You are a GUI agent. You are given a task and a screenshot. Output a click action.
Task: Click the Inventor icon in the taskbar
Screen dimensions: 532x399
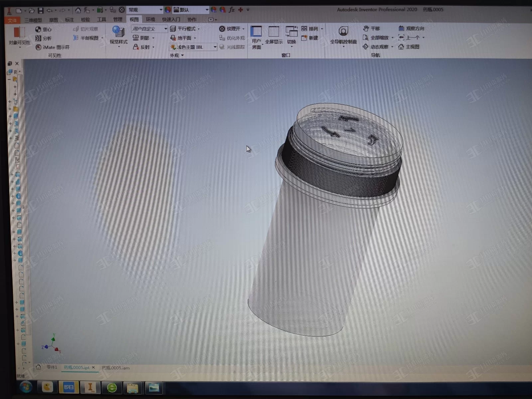90,387
